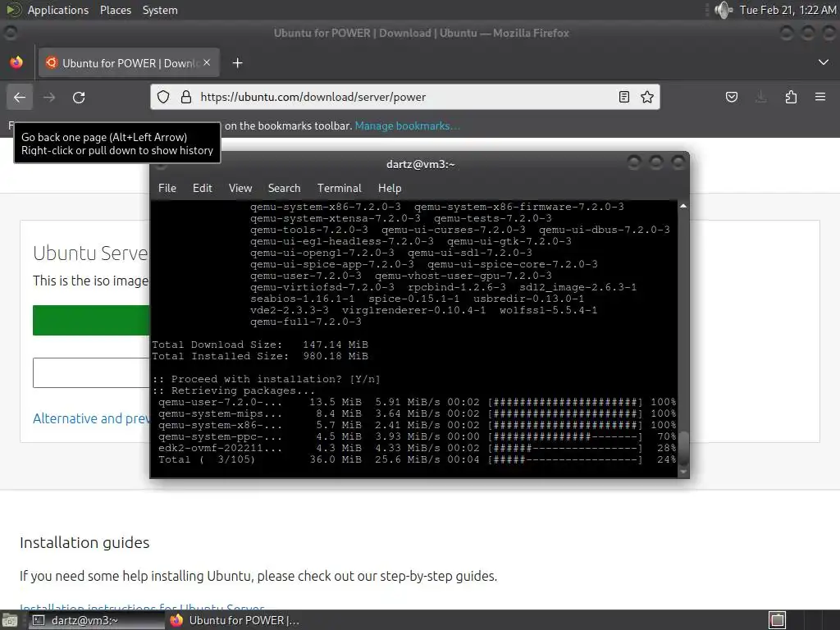Screen dimensions: 840x630
Task: Click the qemu-system-ppc download row
Action: (417, 436)
